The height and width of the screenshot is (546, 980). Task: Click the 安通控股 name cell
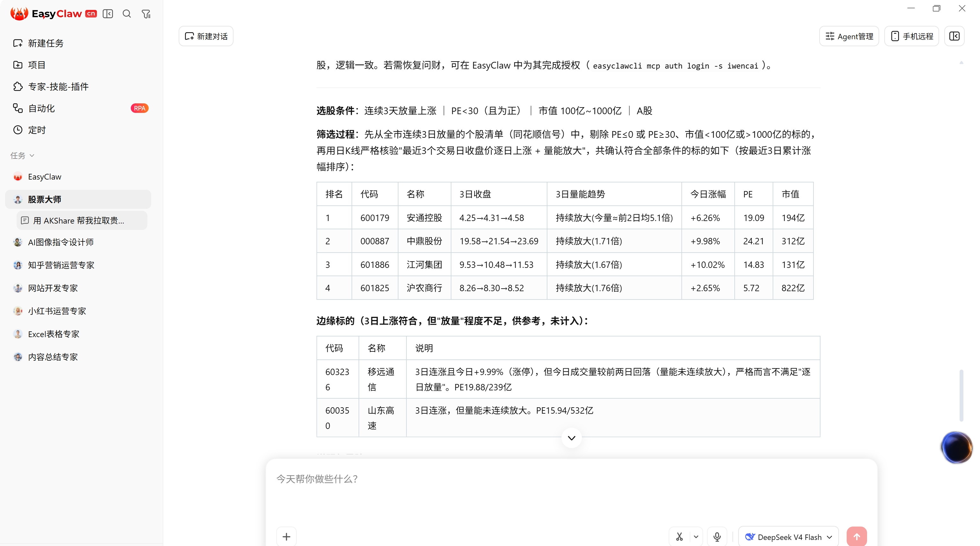(424, 218)
